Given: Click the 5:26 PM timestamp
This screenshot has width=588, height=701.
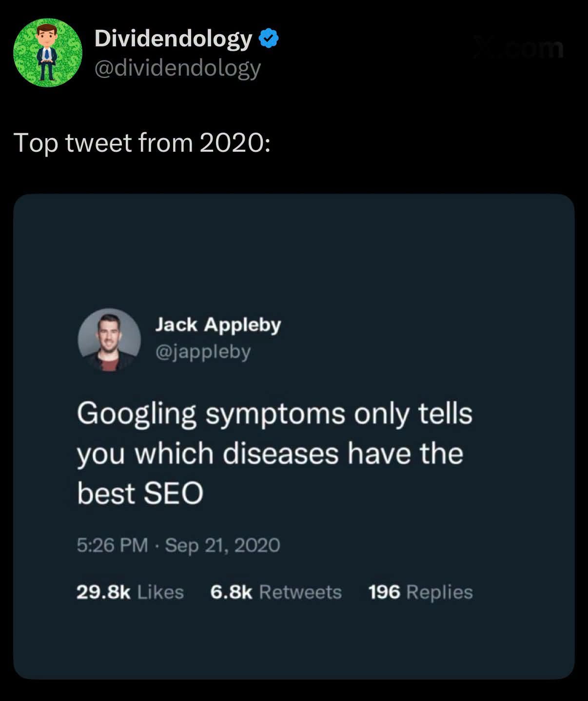Looking at the screenshot, I should (x=112, y=545).
